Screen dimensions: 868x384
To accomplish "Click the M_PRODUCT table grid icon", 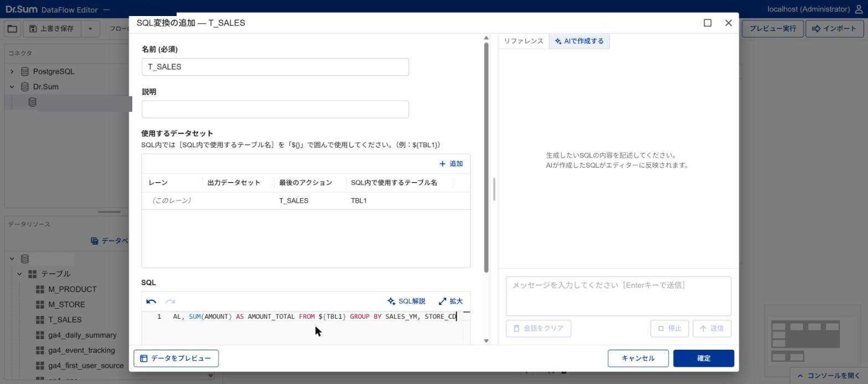I will tap(40, 289).
